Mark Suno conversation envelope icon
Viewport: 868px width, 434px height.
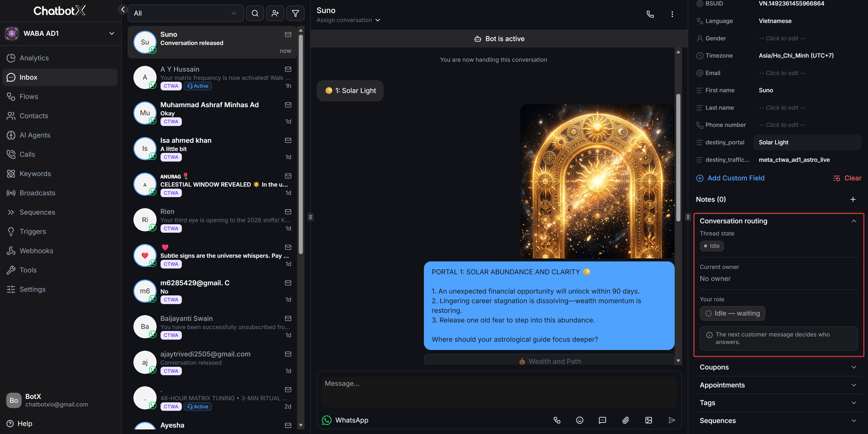pos(288,35)
